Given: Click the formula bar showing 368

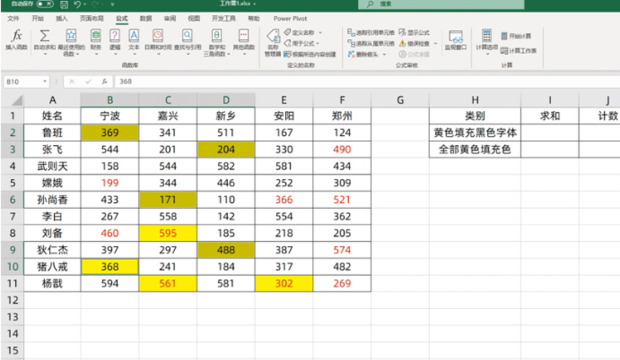Looking at the screenshot, I should [x=367, y=81].
